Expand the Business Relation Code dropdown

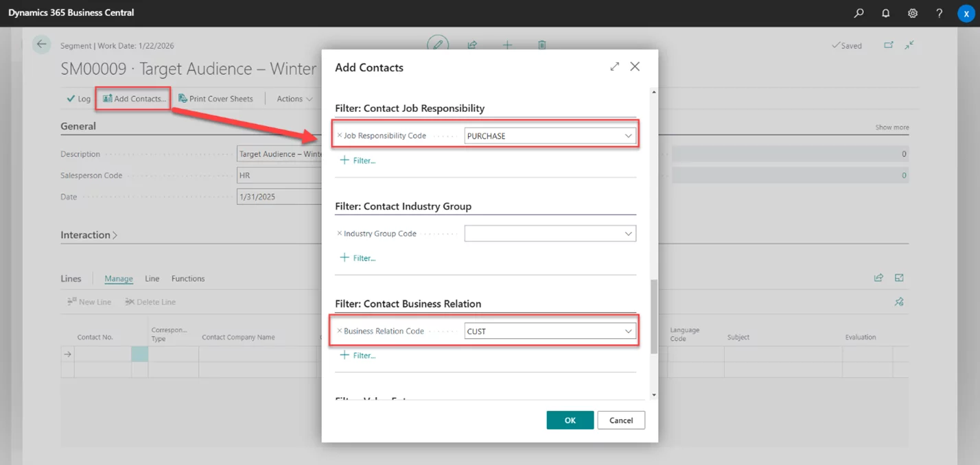pos(628,331)
